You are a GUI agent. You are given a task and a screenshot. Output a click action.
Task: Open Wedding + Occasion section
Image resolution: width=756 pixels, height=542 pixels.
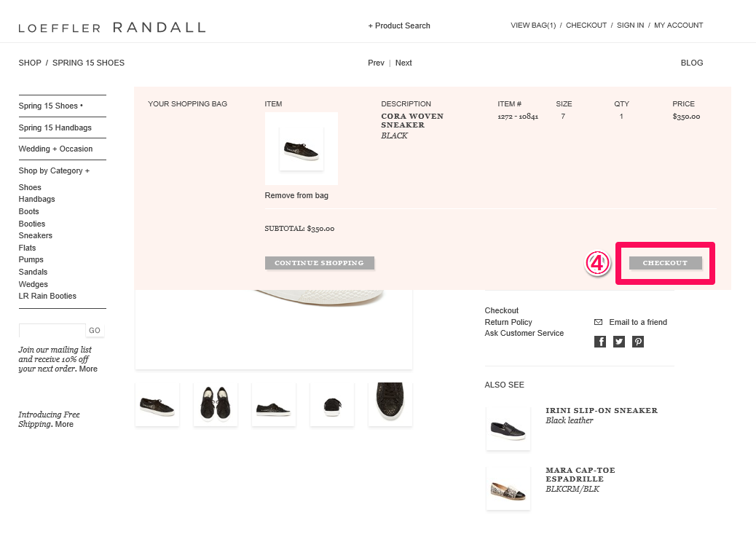point(55,149)
